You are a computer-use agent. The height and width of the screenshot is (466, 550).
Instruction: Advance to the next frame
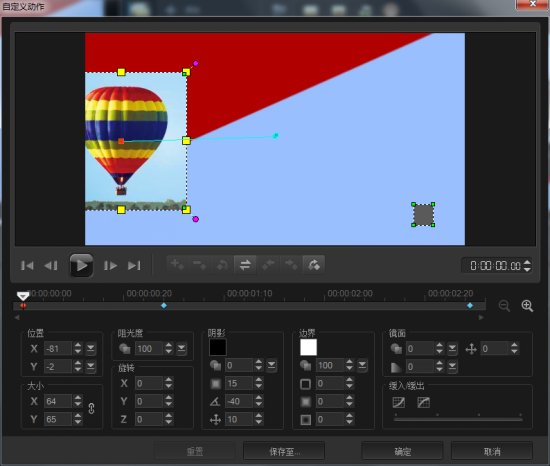[110, 265]
